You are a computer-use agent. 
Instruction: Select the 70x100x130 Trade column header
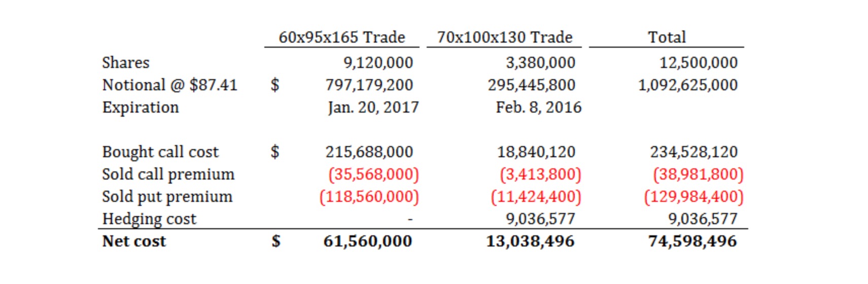point(505,37)
